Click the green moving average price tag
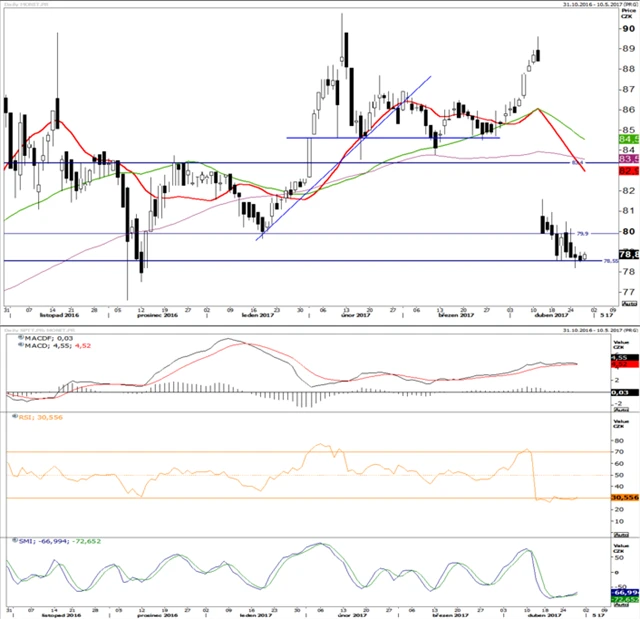The height and width of the screenshot is (619, 640). coord(629,139)
